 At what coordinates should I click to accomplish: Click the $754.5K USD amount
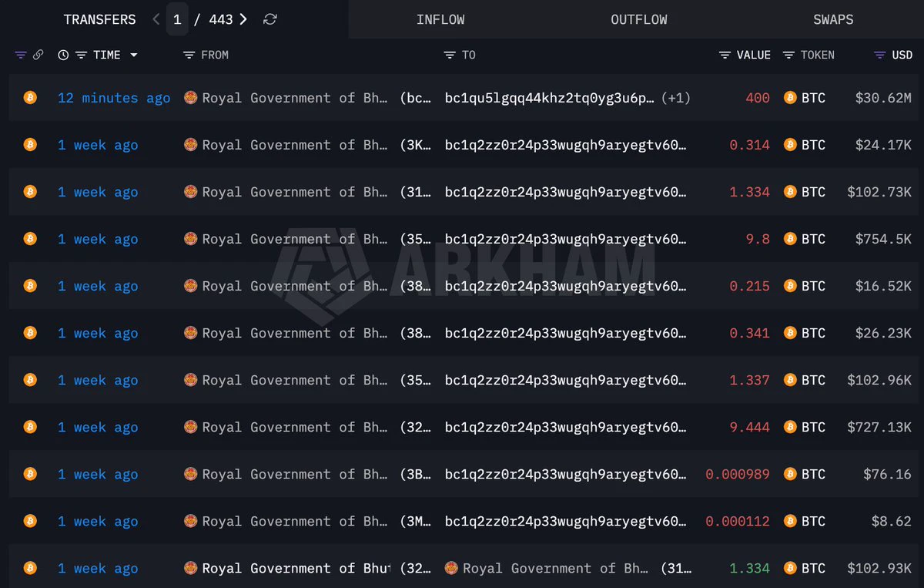pos(883,239)
